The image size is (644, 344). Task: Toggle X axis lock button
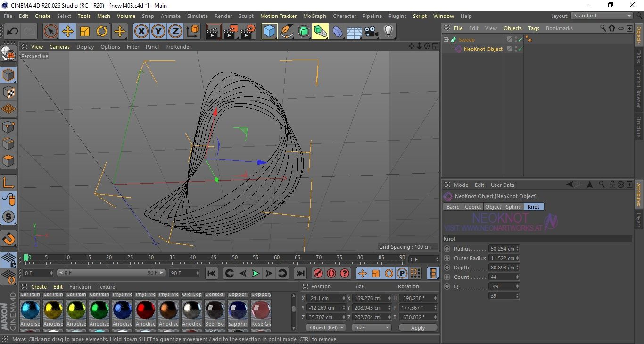141,32
